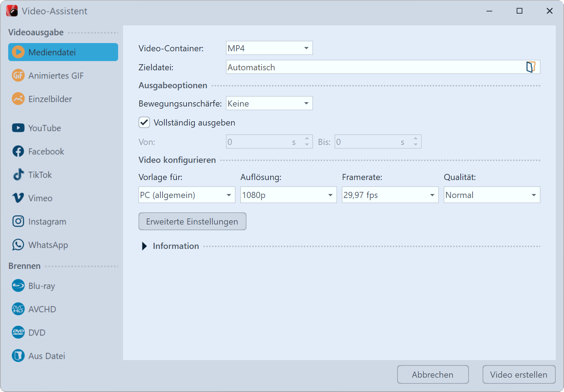Viewport: 564px width, 392px height.
Task: Expand the Information section
Action: [x=145, y=246]
